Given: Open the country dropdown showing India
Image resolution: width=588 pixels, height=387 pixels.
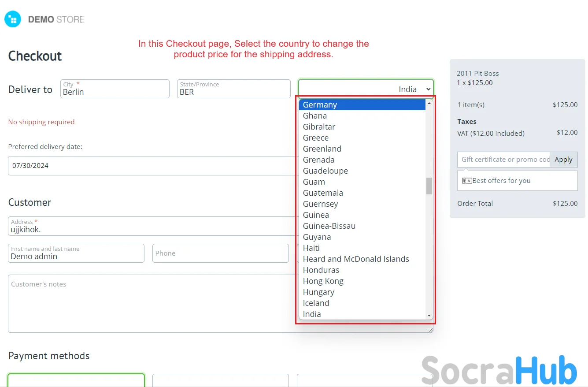Looking at the screenshot, I should pyautogui.click(x=366, y=89).
